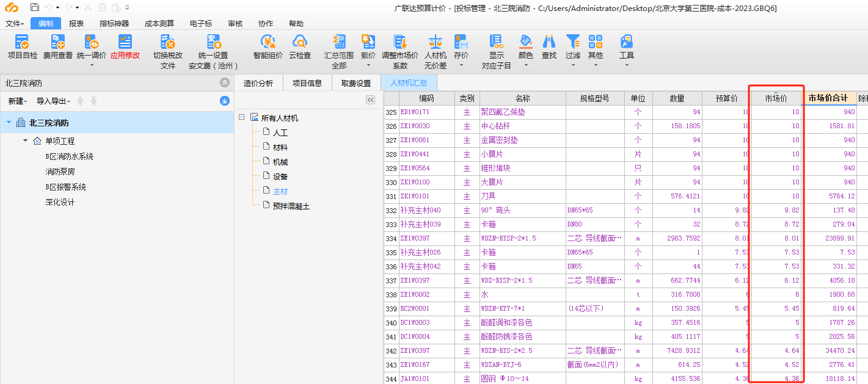Select B区报警系统 project node
Image resolution: width=868 pixels, height=384 pixels.
point(65,187)
